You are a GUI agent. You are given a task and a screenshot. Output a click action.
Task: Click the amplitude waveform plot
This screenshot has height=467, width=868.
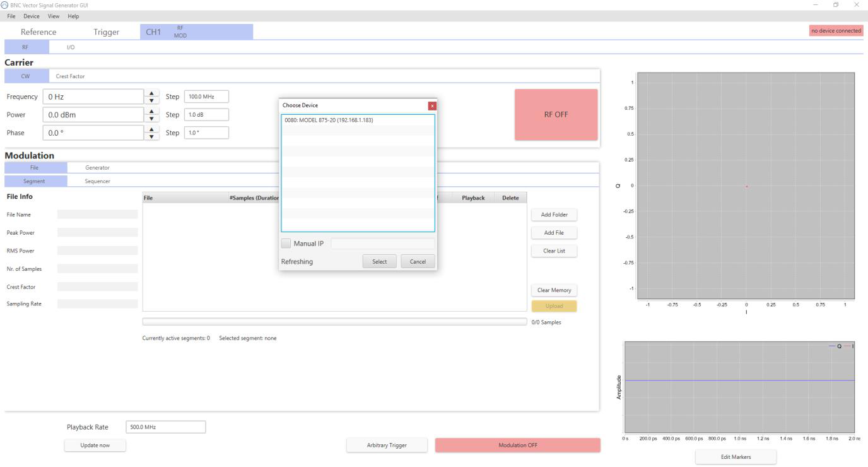(x=739, y=387)
